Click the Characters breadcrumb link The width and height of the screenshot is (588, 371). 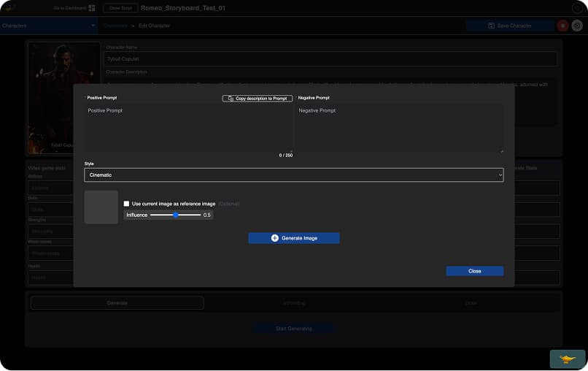point(115,26)
